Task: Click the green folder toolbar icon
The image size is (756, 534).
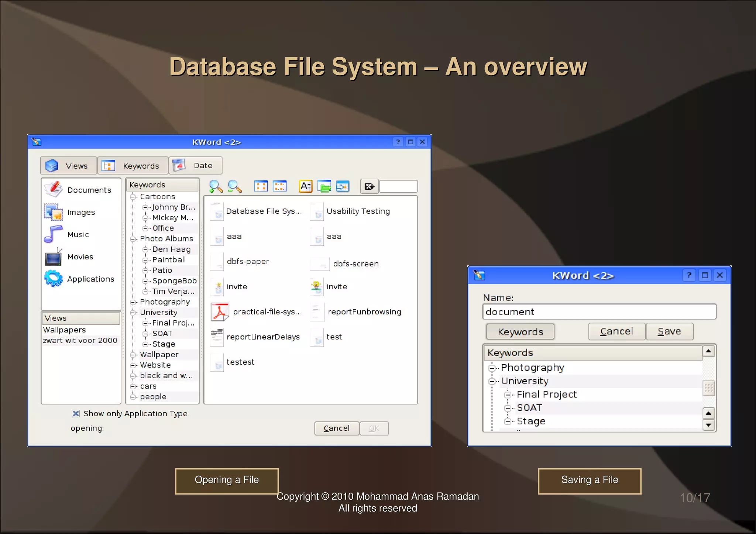Action: coord(324,186)
